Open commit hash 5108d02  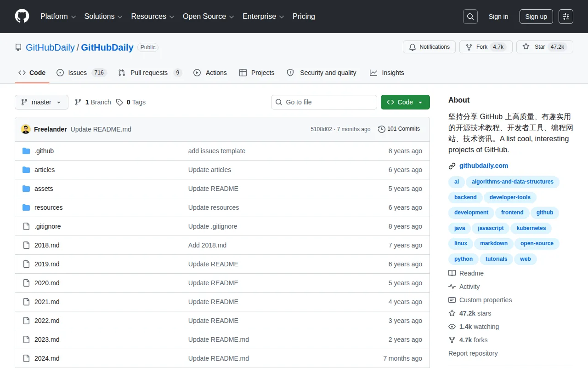(x=321, y=129)
